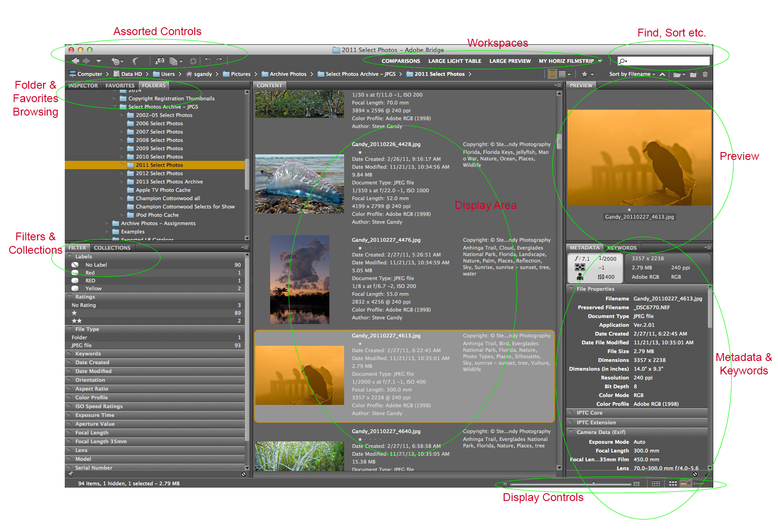Viewport: 778px width, 532px height.
Task: Click the search input field
Action: click(663, 61)
